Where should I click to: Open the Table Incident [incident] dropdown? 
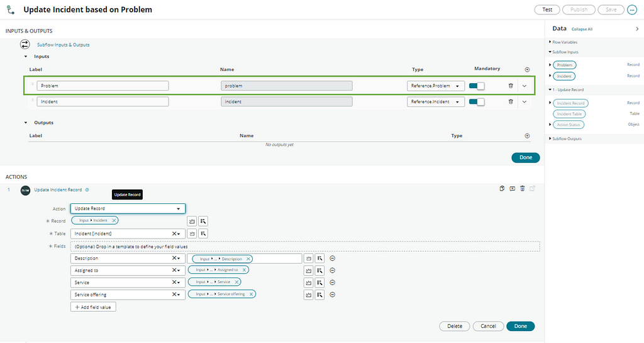[128, 233]
